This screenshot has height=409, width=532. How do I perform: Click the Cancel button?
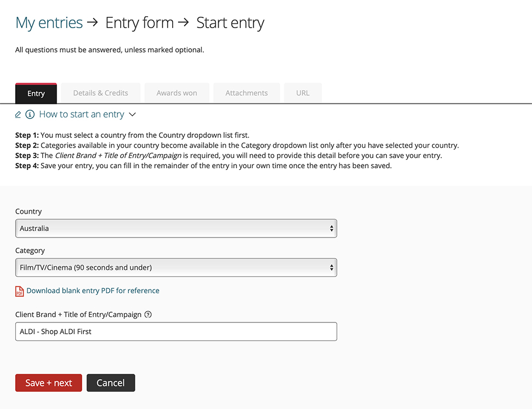110,383
